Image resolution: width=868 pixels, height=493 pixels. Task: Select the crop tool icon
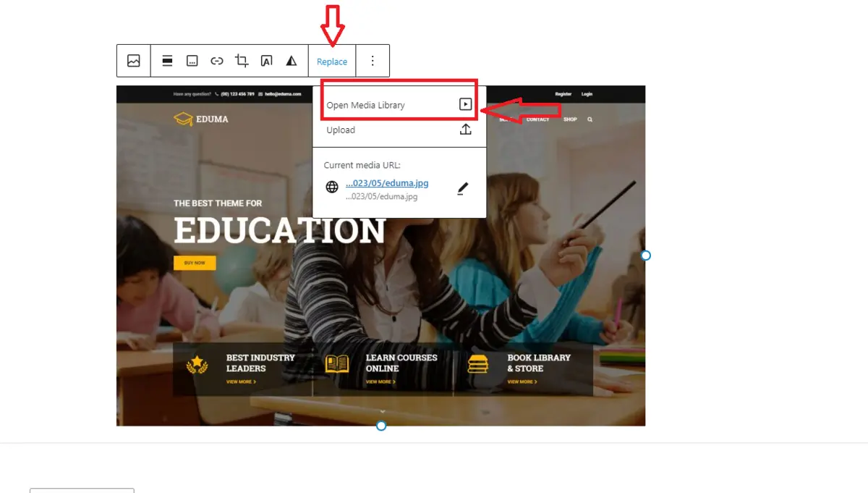(x=242, y=61)
